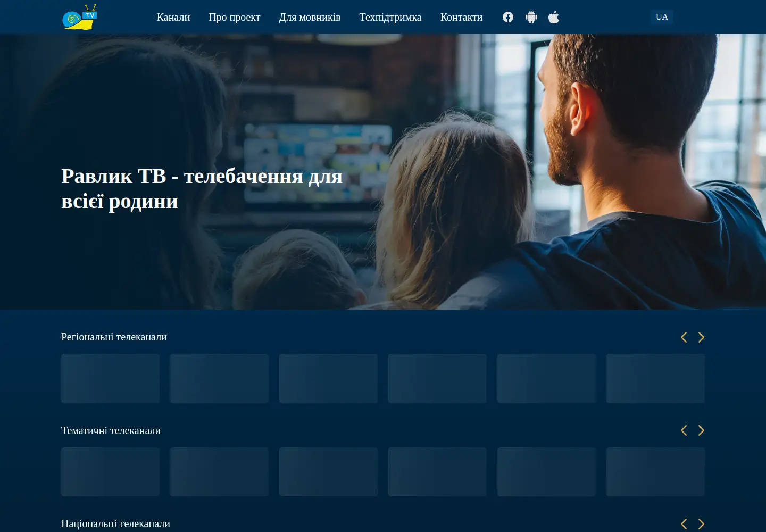This screenshot has width=766, height=532.
Task: Show previous Національні телеканали channels
Action: pos(684,524)
